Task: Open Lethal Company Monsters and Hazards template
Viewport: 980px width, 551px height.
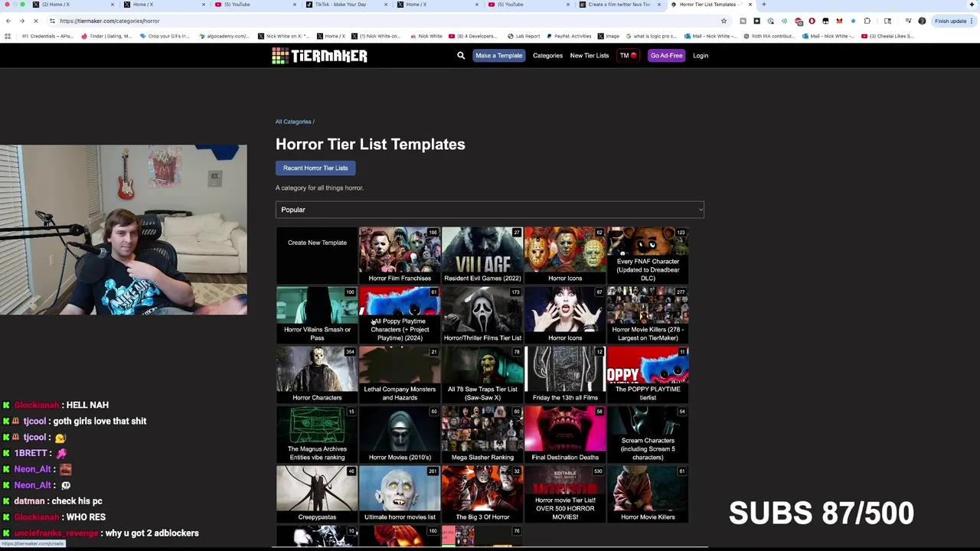Action: [x=400, y=374]
